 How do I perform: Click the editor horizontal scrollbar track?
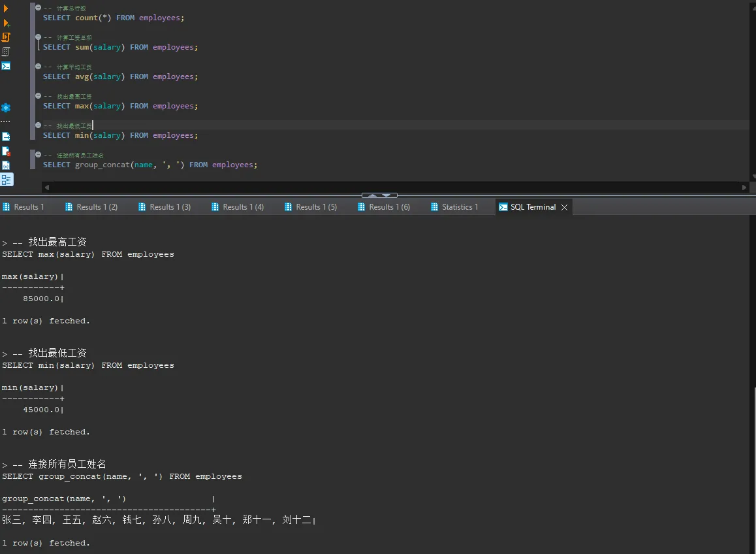(396, 187)
